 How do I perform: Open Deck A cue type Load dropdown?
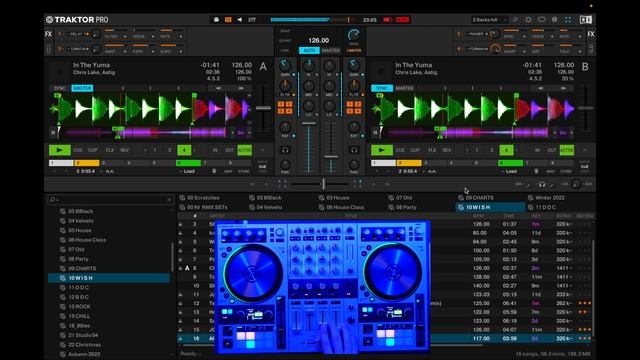(x=188, y=171)
